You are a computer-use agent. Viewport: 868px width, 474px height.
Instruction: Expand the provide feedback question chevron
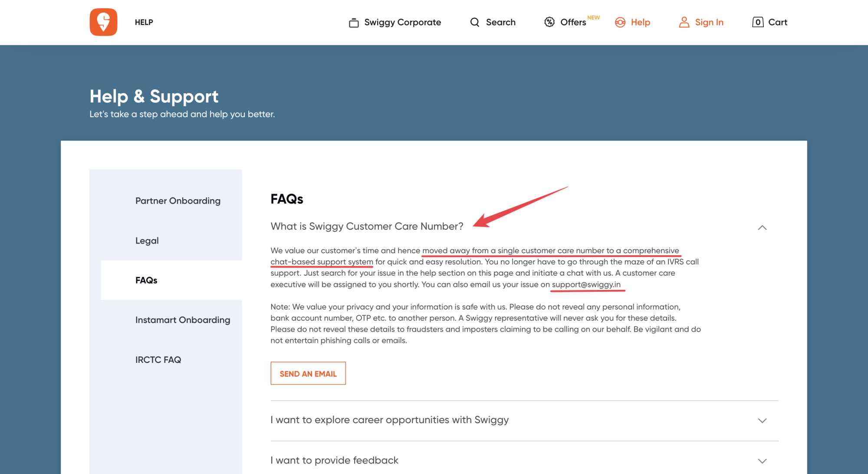tap(762, 461)
